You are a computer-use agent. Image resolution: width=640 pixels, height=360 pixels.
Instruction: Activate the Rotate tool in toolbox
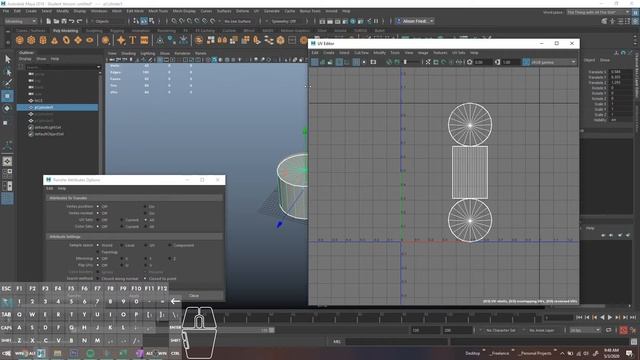pos(7,109)
